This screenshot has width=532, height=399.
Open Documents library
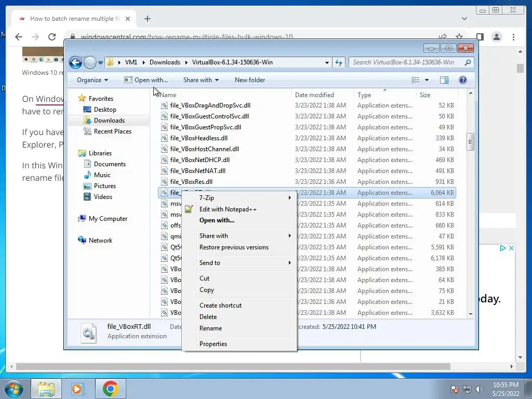(x=110, y=164)
